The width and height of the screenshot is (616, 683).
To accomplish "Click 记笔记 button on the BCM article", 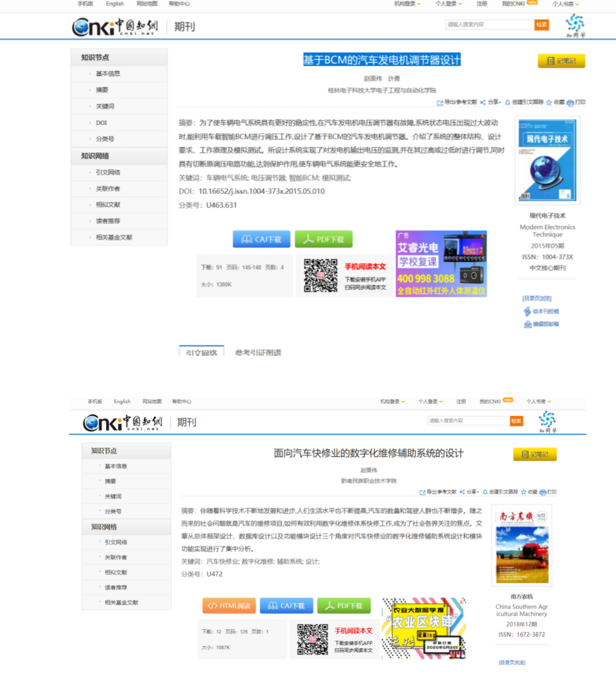I will pyautogui.click(x=561, y=61).
